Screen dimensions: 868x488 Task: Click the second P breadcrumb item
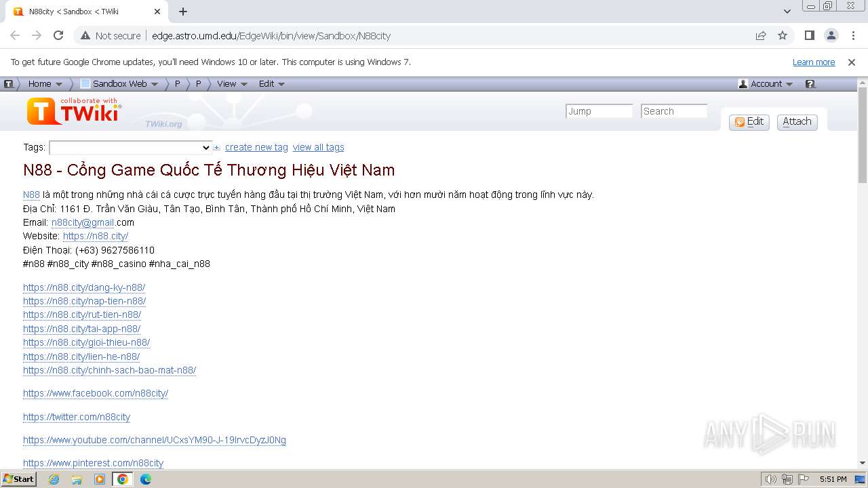(199, 84)
